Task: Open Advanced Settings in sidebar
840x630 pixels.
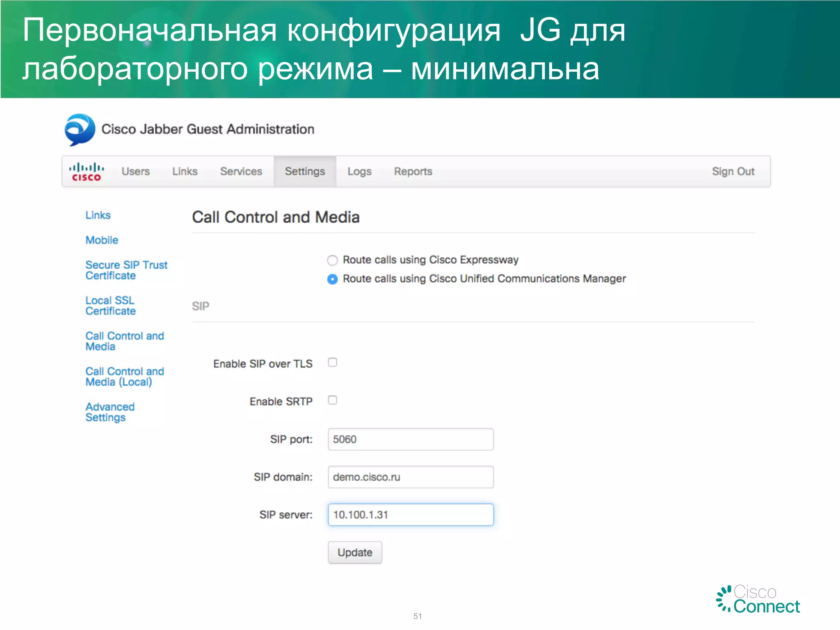Action: (110, 412)
